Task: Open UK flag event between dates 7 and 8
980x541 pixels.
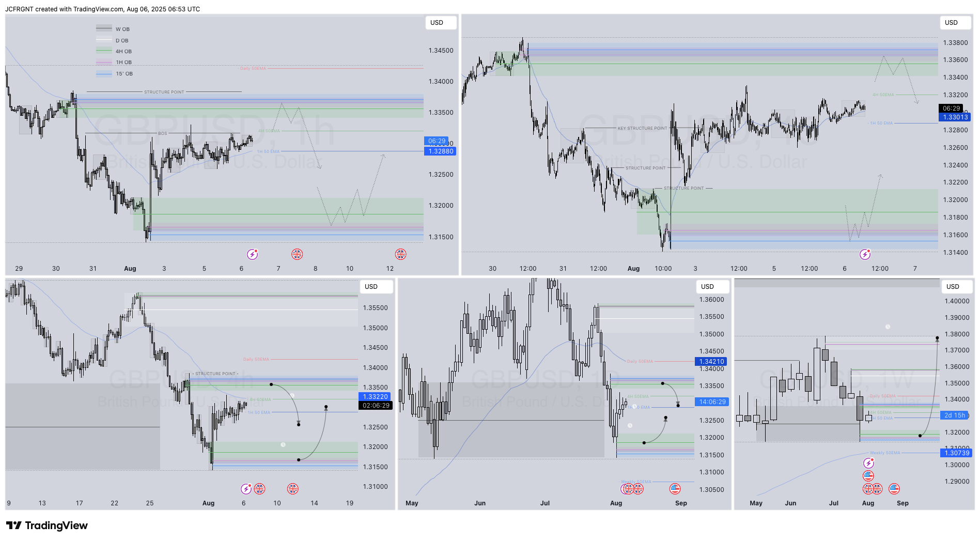Action: point(297,254)
